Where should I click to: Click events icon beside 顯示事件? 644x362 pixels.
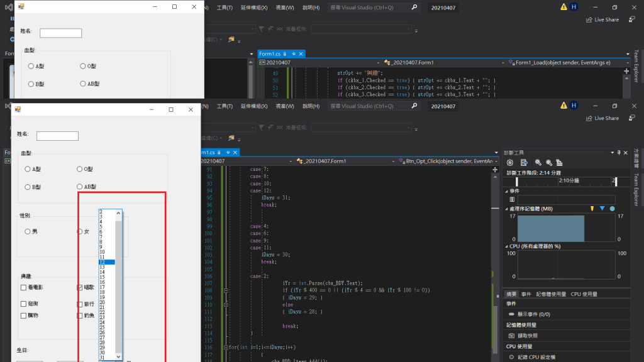tap(511, 314)
